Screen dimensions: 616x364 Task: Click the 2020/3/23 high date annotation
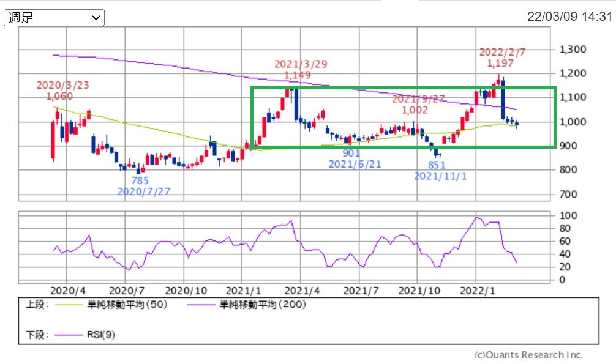63,85
